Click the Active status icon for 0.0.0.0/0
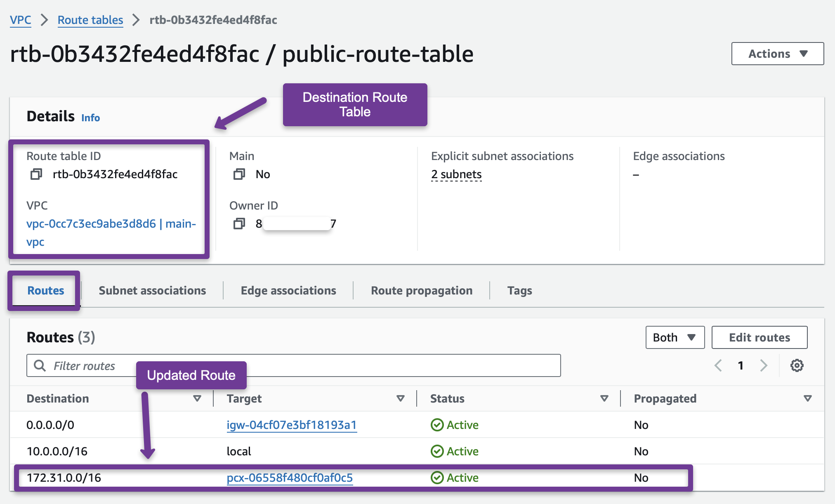 pyautogui.click(x=437, y=424)
